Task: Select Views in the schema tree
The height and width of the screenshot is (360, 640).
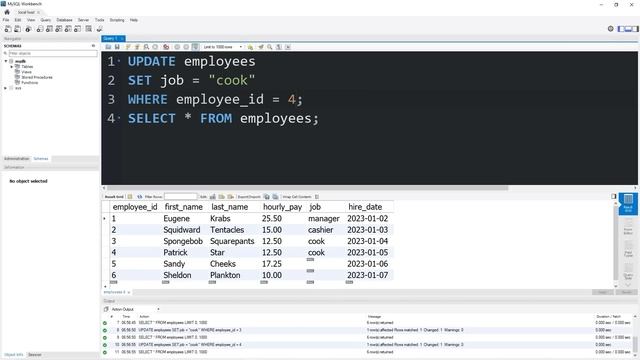Action: [26, 72]
